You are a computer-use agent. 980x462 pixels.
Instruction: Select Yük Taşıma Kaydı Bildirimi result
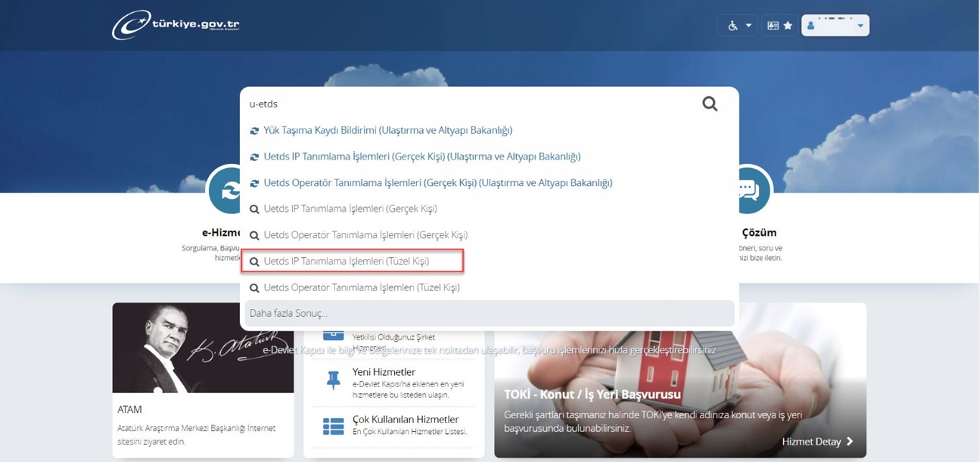(x=388, y=130)
